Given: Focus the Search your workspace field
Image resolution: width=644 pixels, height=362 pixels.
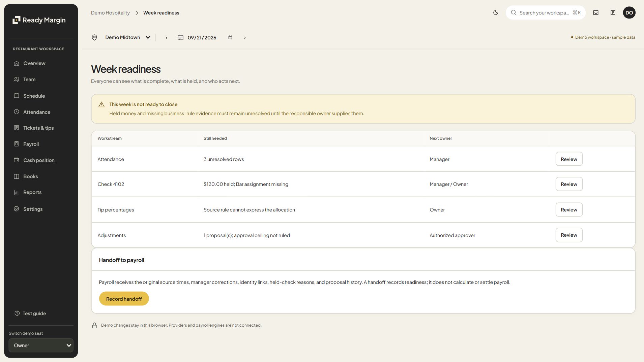Looking at the screenshot, I should (x=545, y=12).
